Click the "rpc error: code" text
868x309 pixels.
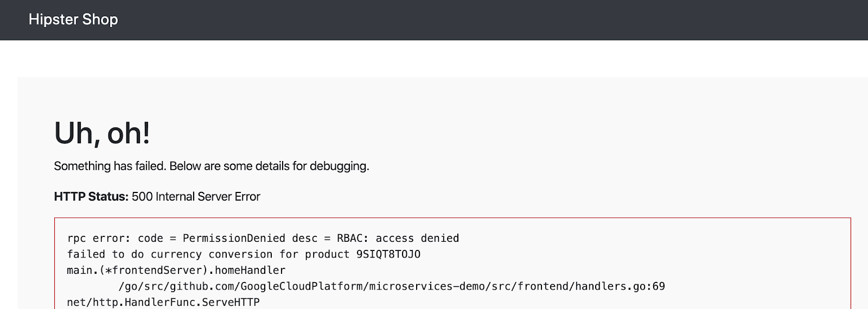click(x=115, y=239)
